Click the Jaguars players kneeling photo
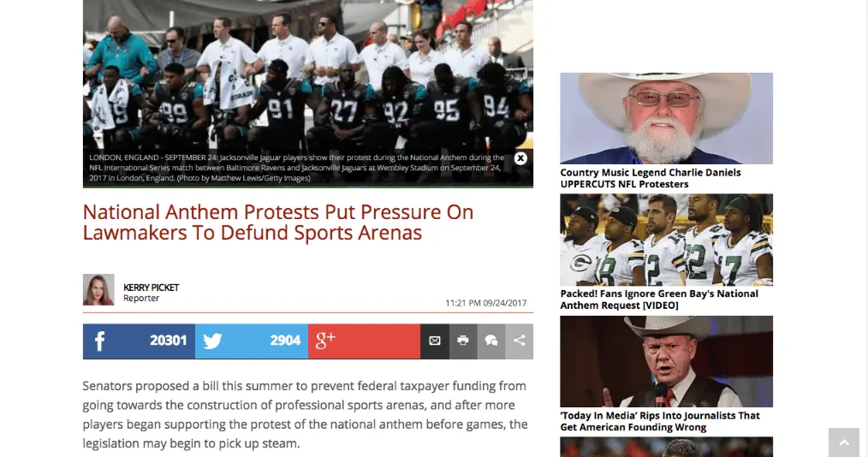Image resolution: width=868 pixels, height=457 pixels. 308,78
